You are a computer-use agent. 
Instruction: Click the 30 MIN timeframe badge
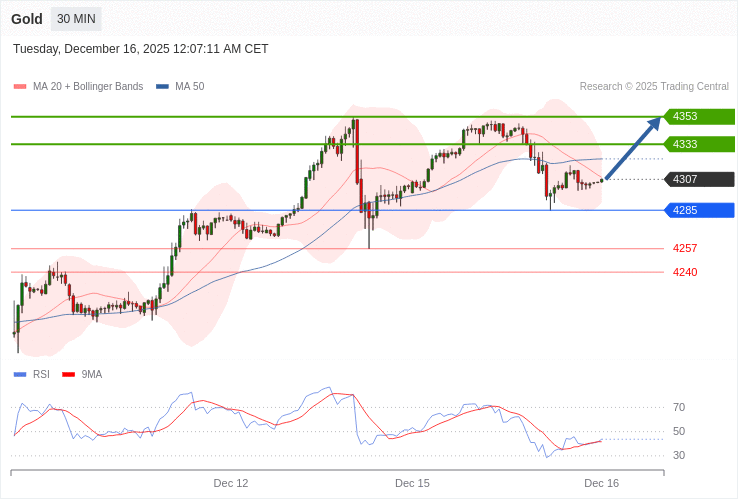pyautogui.click(x=76, y=19)
